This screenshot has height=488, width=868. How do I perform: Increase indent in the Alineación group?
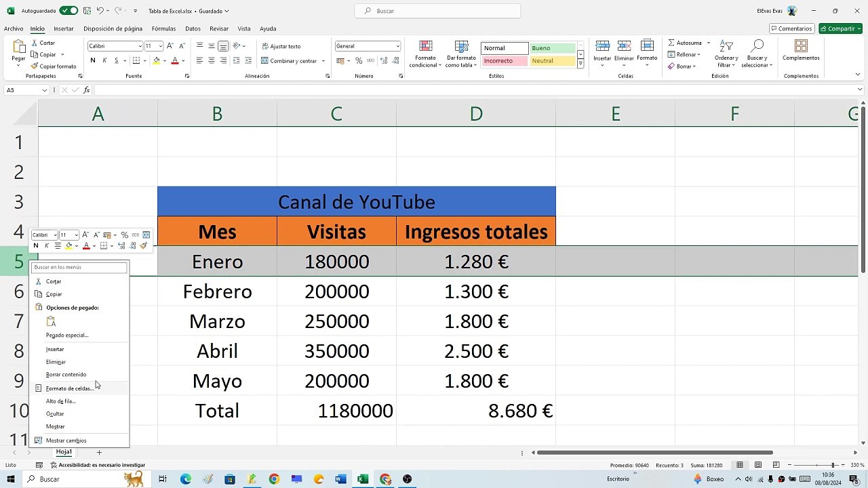(x=248, y=60)
